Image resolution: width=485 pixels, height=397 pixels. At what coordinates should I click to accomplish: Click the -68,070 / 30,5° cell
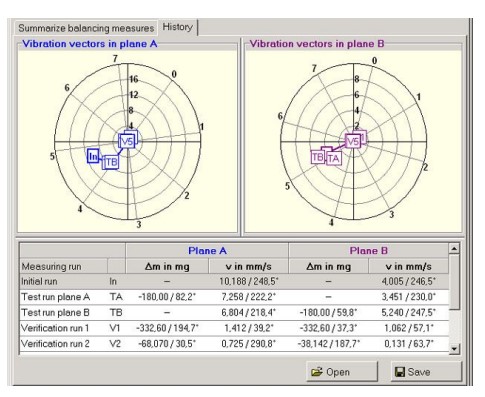coord(167,343)
